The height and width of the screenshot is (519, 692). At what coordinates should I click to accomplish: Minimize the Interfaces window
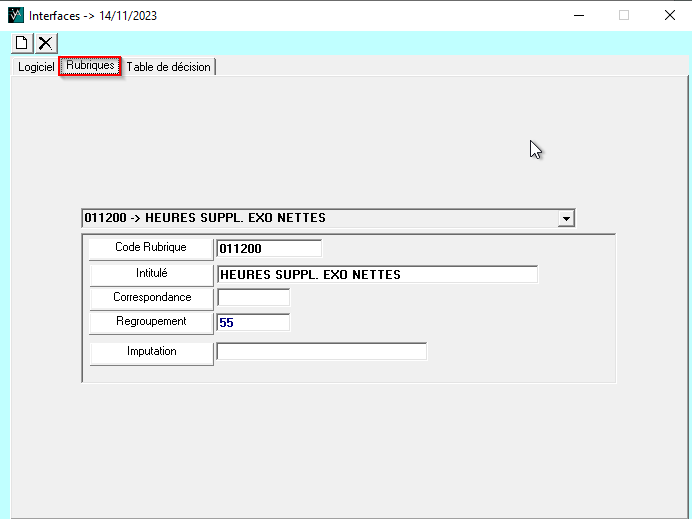pyautogui.click(x=578, y=15)
